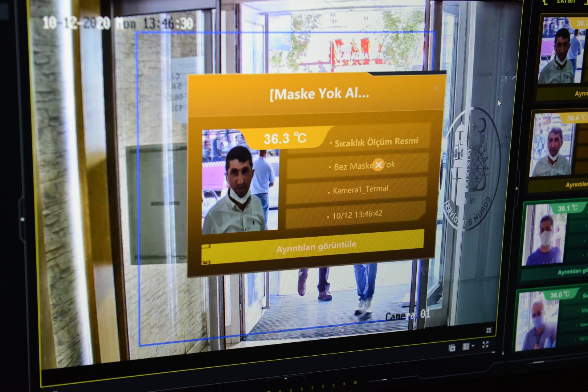Screen dimensions: 588x392
Task: View details of the 36.1 °C green event
Action: pos(572,272)
